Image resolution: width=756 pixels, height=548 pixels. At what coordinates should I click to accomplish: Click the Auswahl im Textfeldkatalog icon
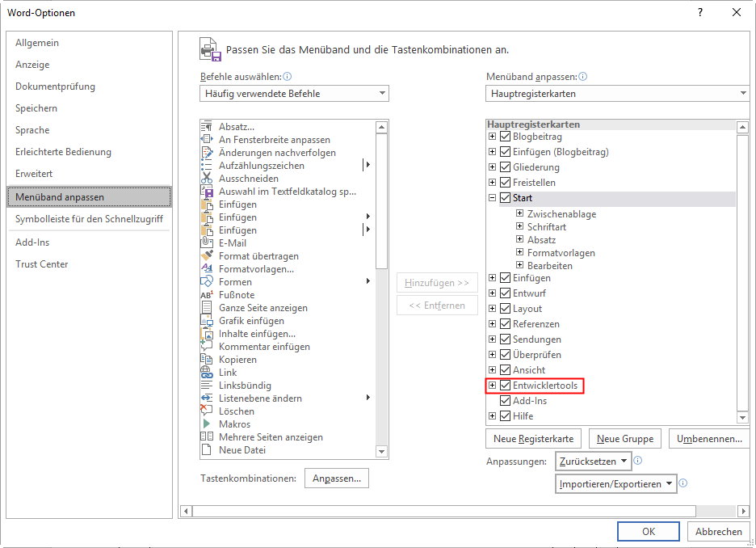pyautogui.click(x=206, y=192)
